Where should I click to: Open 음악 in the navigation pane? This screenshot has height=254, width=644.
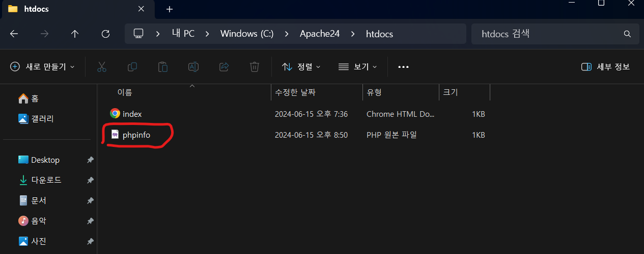(x=32, y=221)
